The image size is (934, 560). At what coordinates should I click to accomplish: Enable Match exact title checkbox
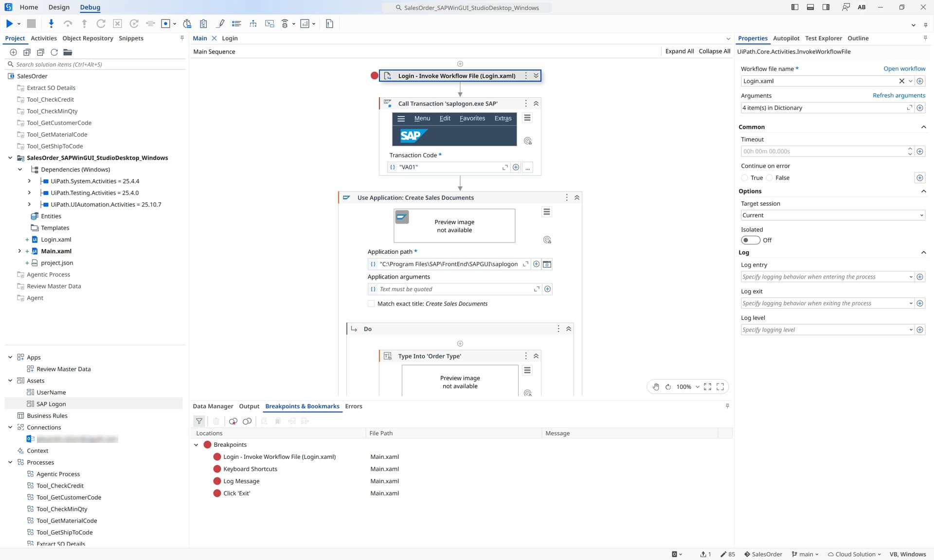point(371,303)
